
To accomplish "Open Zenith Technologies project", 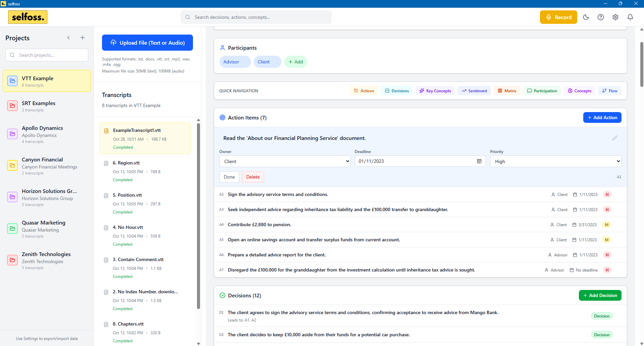I will click(x=47, y=260).
